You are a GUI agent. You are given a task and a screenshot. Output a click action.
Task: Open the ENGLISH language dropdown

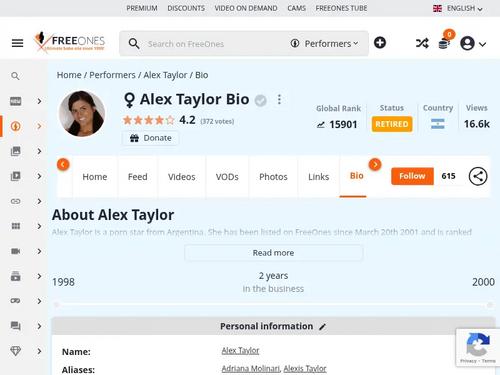(x=458, y=8)
